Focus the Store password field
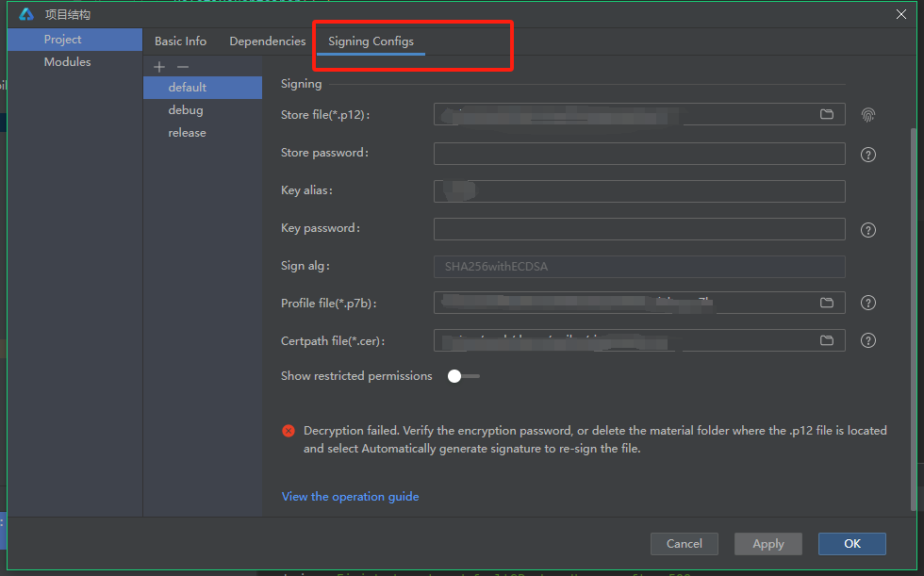Viewport: 924px width, 576px height. (x=639, y=153)
